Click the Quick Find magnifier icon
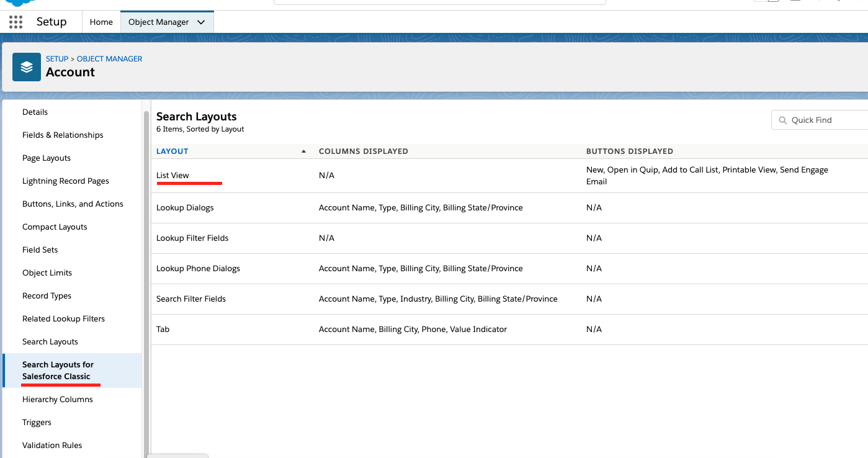The image size is (868, 458). coord(782,120)
